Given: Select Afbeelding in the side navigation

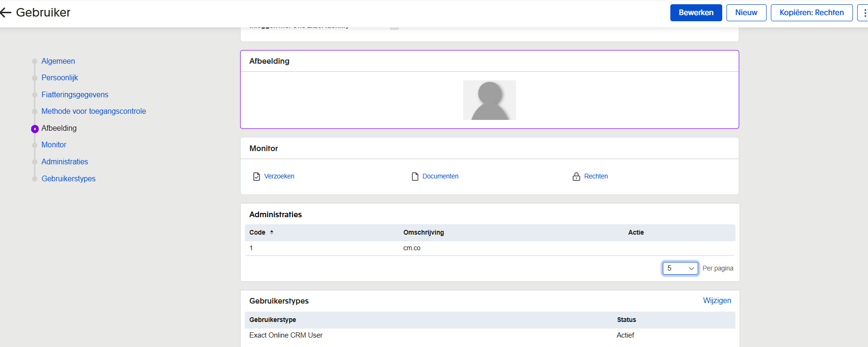Looking at the screenshot, I should [59, 128].
